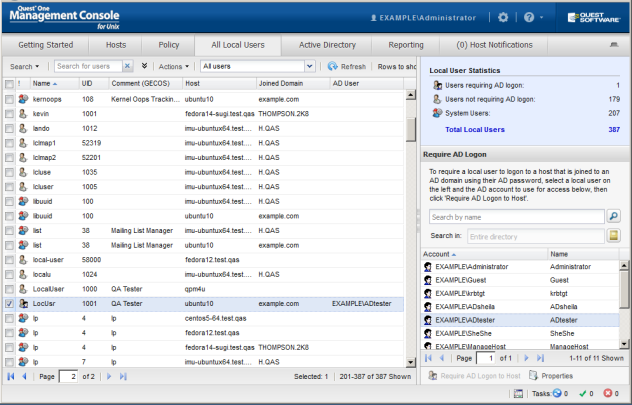Switch to Policy tab
The height and width of the screenshot is (405, 632).
pyautogui.click(x=168, y=45)
